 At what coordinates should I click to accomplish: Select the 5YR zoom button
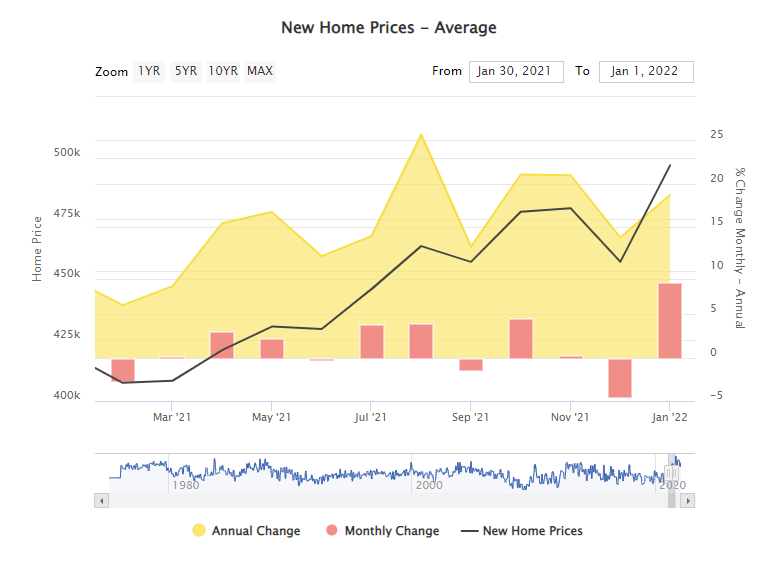[x=186, y=71]
